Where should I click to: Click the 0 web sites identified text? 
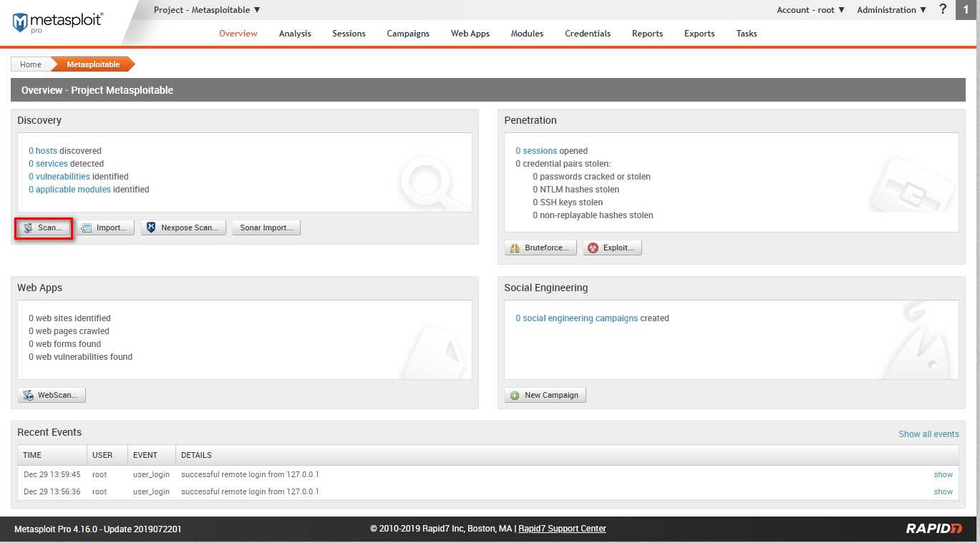(x=69, y=318)
